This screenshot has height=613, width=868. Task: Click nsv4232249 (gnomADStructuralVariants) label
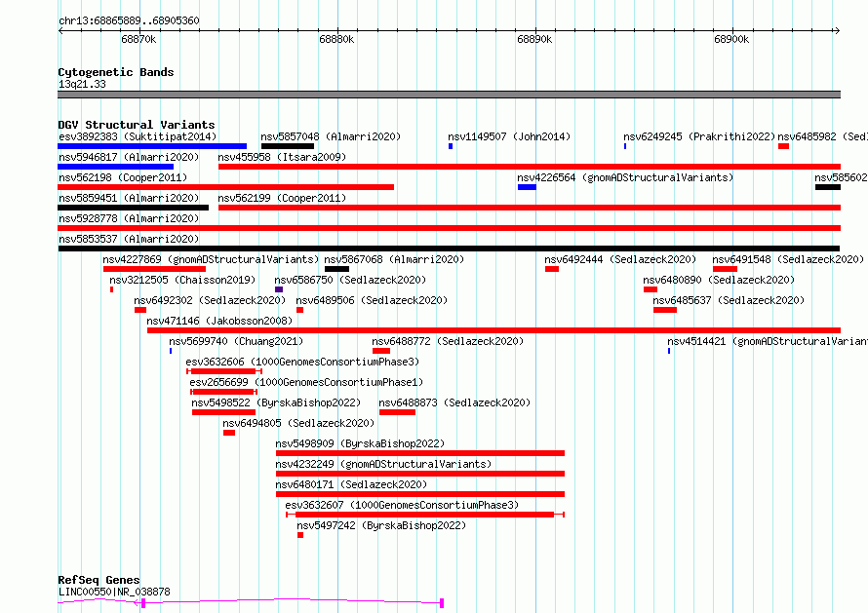383,464
